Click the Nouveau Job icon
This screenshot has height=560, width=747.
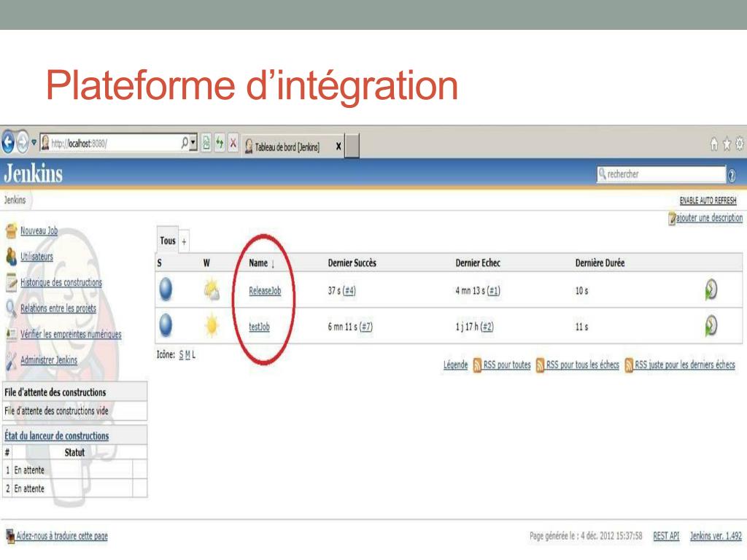(12, 230)
